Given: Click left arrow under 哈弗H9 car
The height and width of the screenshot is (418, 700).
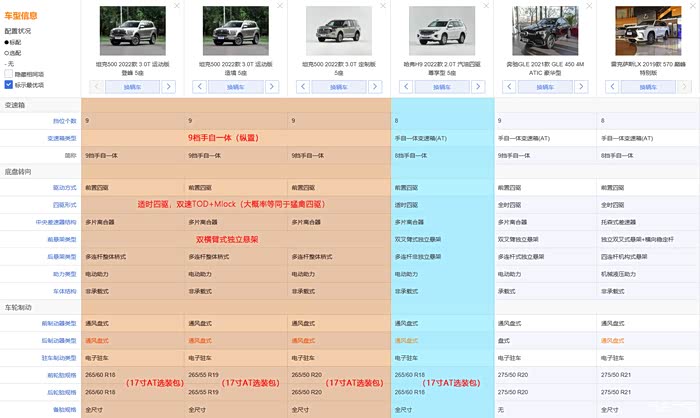Looking at the screenshot, I should coord(406,87).
